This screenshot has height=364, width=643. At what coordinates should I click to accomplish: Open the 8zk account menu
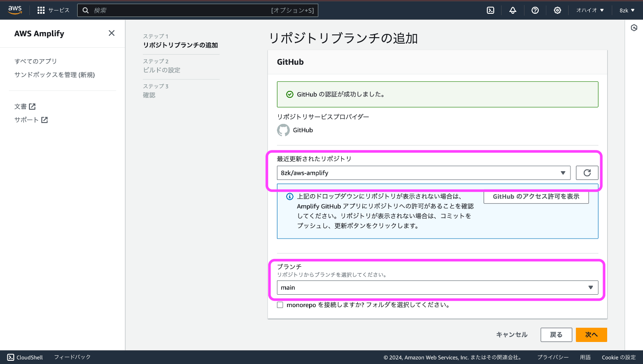click(627, 10)
